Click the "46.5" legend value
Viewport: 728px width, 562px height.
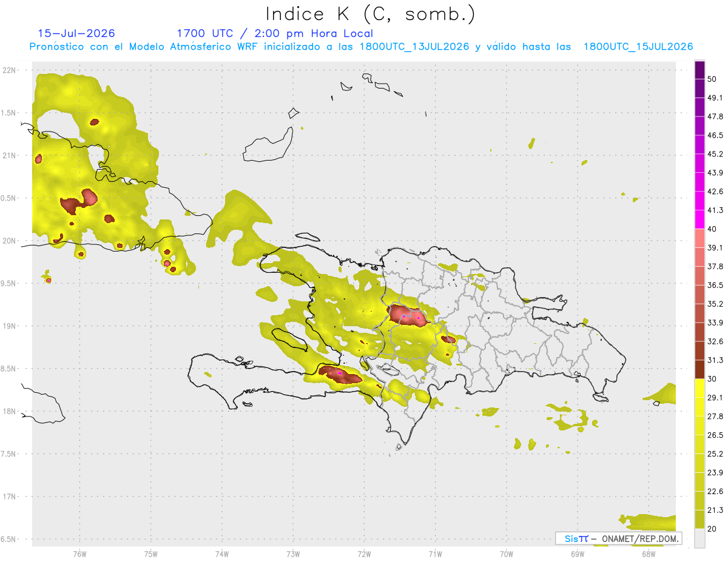point(715,135)
